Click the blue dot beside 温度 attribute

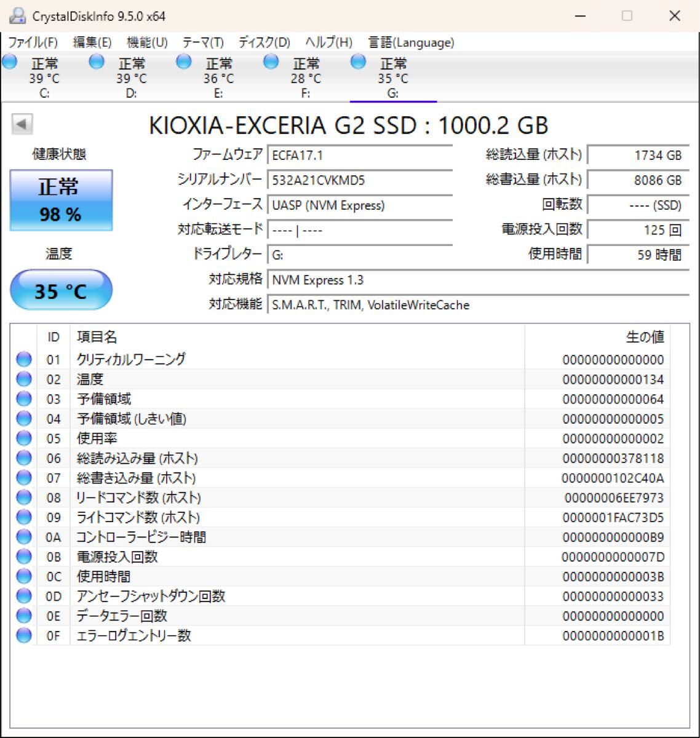coord(23,379)
